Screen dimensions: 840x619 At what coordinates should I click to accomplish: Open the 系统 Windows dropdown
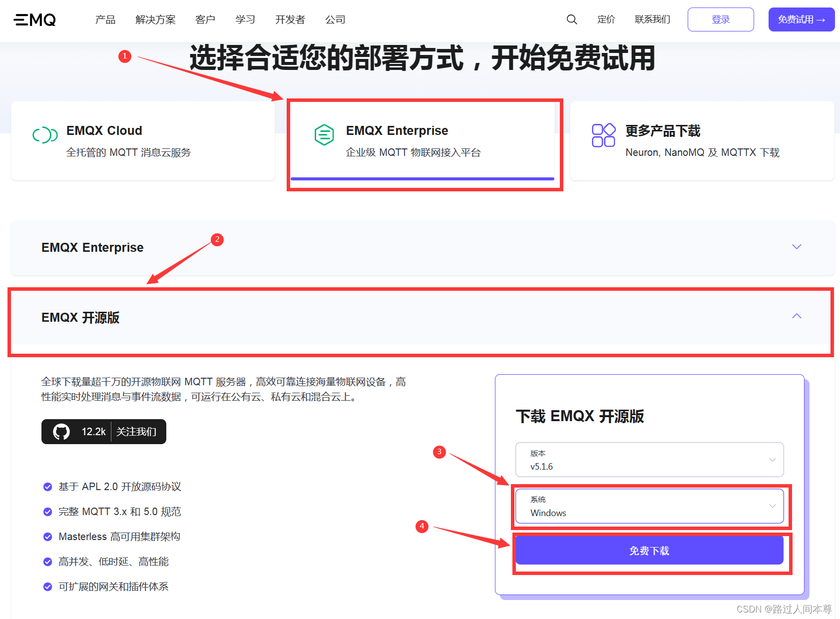[649, 506]
